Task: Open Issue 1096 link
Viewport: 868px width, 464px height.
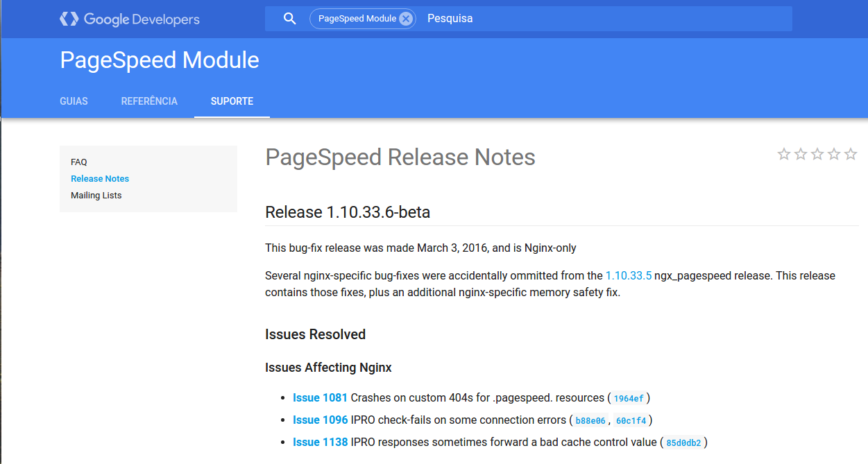Action: tap(321, 420)
